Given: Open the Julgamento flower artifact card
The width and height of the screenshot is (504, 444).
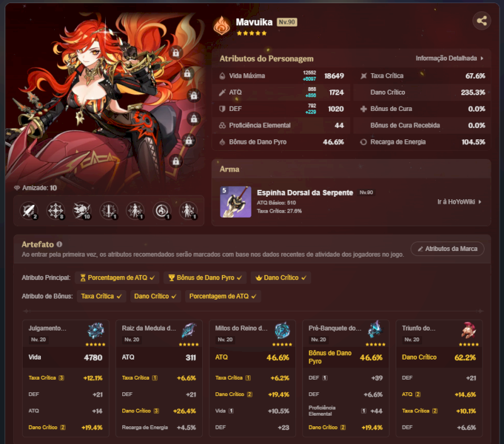Looking at the screenshot, I should [x=66, y=378].
